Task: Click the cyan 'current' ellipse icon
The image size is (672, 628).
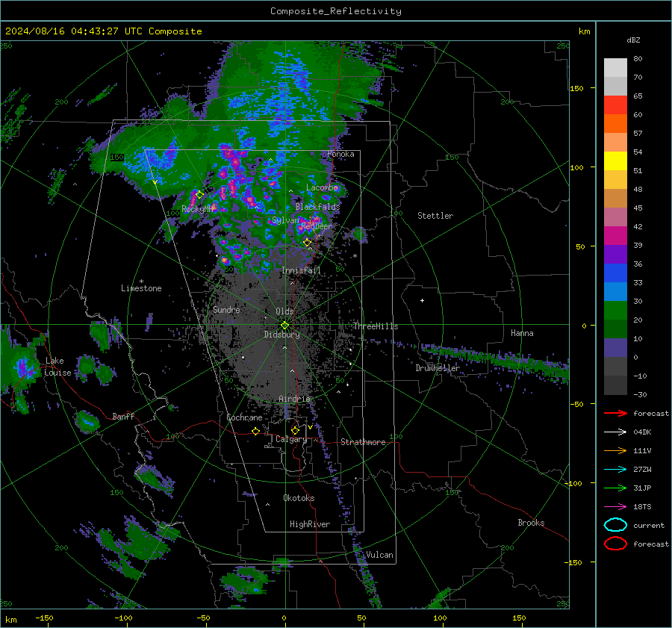Action: (615, 525)
